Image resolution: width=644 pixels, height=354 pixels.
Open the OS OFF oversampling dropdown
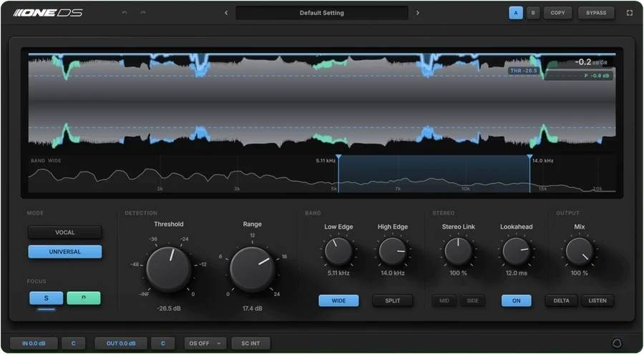pos(205,343)
